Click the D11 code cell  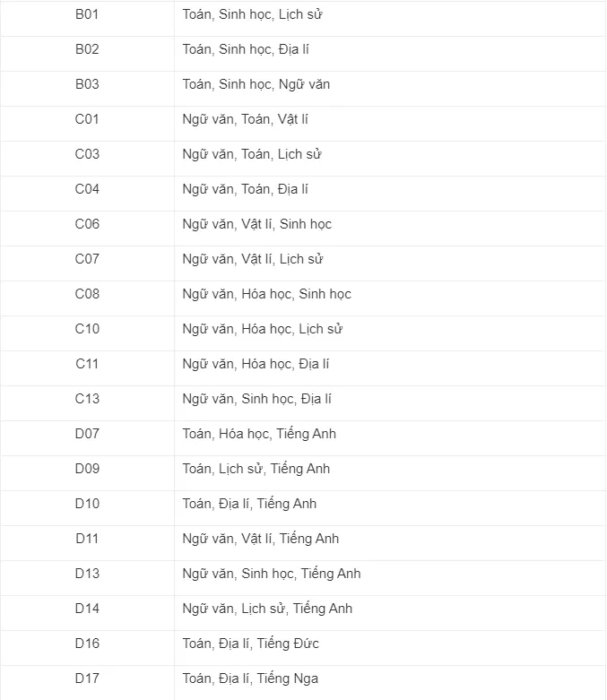(87, 539)
